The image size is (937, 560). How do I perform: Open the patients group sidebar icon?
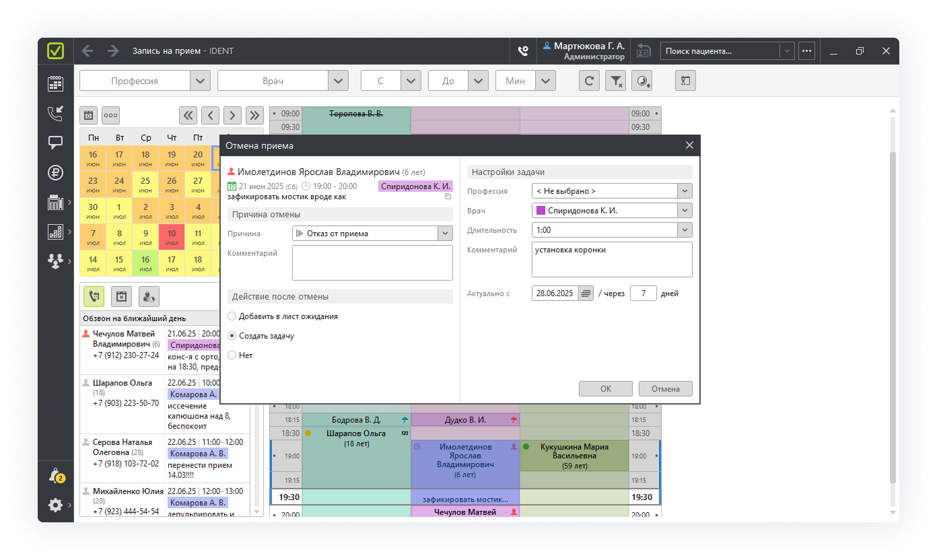point(55,261)
